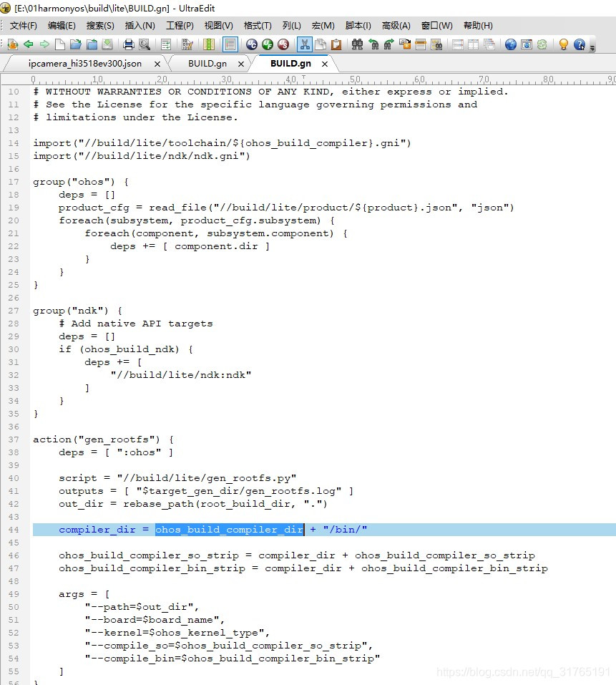Cut the selection with the scissors icon

(305, 44)
